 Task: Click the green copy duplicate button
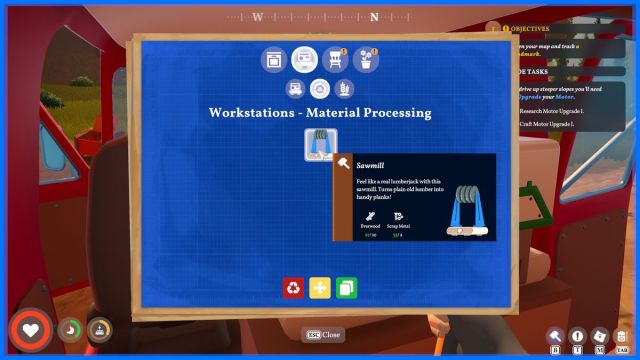pos(347,288)
